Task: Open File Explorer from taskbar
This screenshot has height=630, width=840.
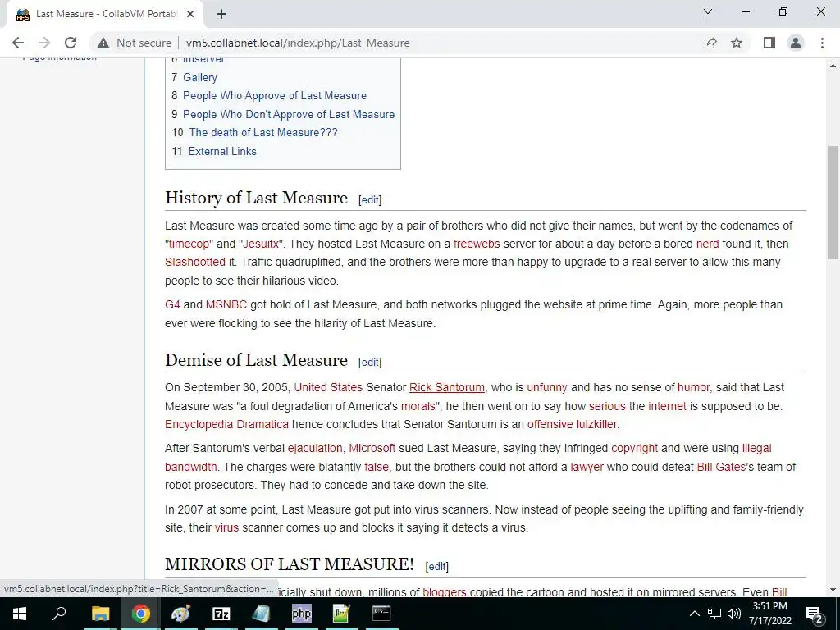Action: tap(100, 614)
